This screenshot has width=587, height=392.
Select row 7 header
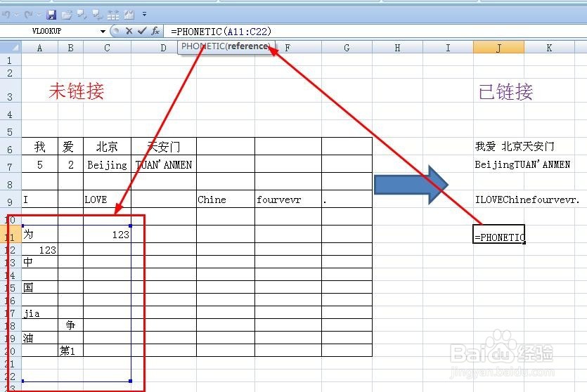click(x=10, y=164)
